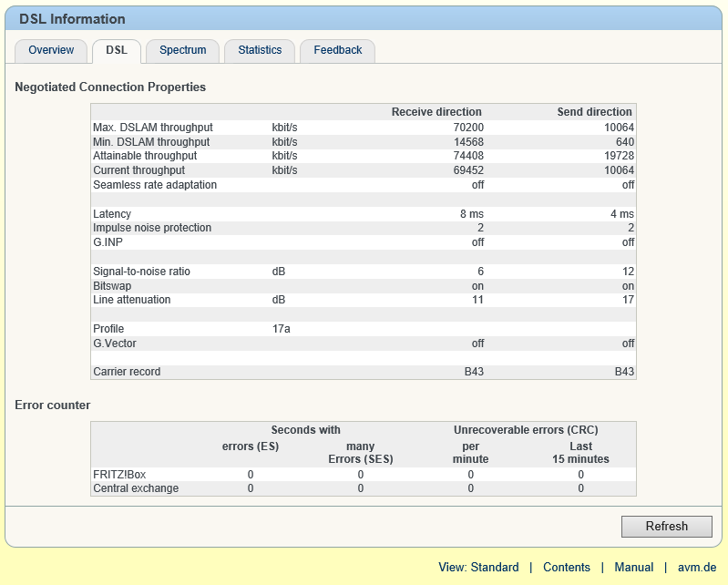Click the Error counter section heading
The height and width of the screenshot is (585, 728).
click(x=53, y=405)
